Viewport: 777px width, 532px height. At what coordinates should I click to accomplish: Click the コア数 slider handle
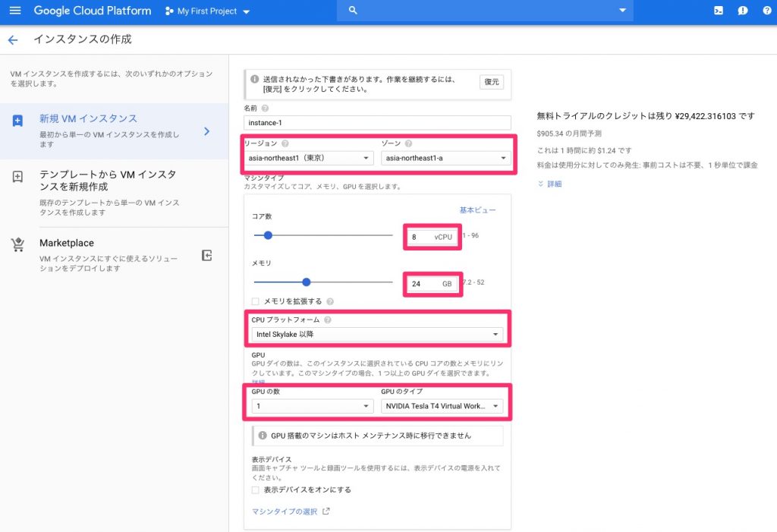pyautogui.click(x=268, y=235)
